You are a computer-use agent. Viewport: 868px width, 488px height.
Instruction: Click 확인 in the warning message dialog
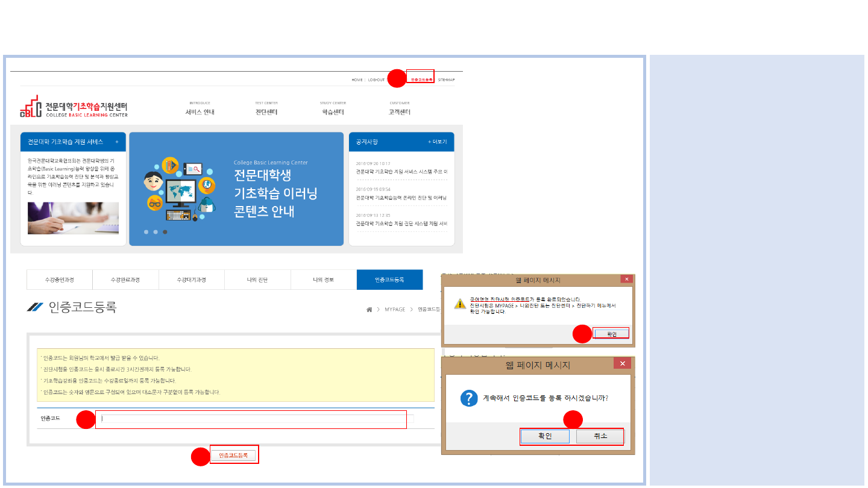(x=611, y=334)
